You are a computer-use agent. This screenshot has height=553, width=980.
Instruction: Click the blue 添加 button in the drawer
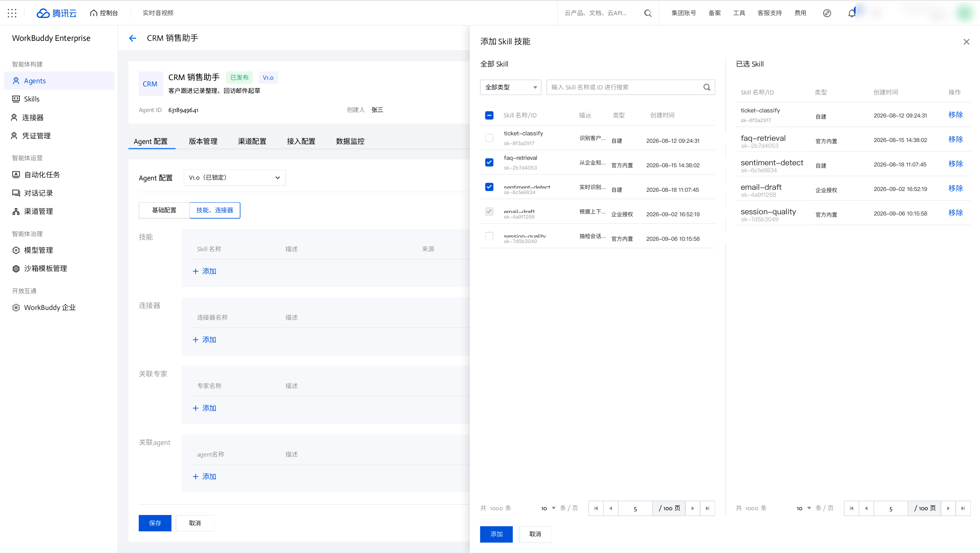496,534
